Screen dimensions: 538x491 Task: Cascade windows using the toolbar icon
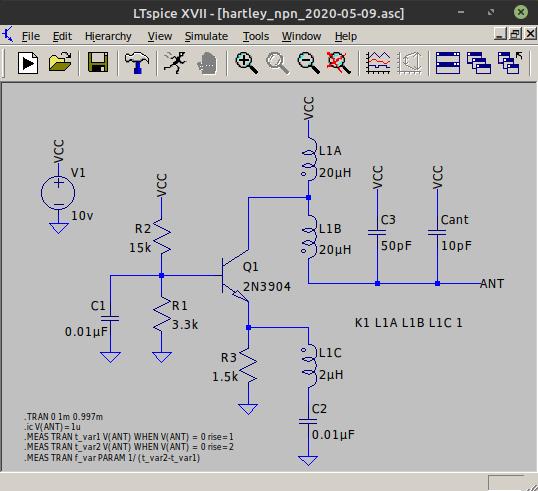click(479, 63)
